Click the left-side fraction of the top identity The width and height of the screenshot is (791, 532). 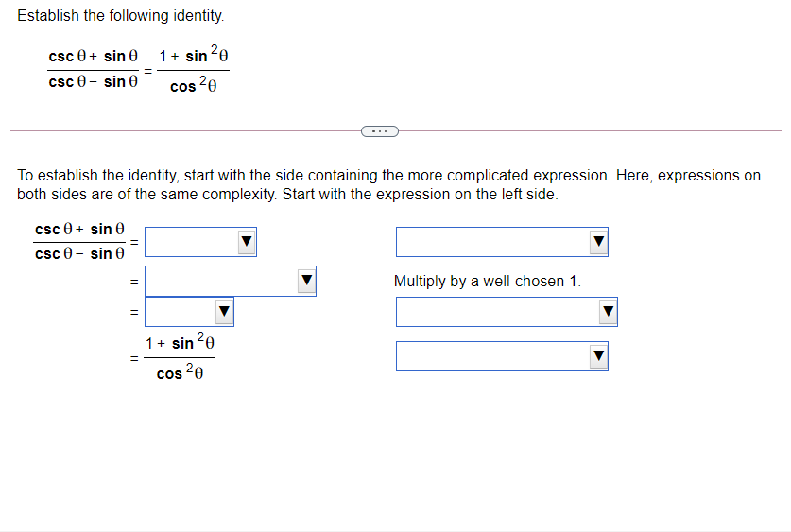93,69
